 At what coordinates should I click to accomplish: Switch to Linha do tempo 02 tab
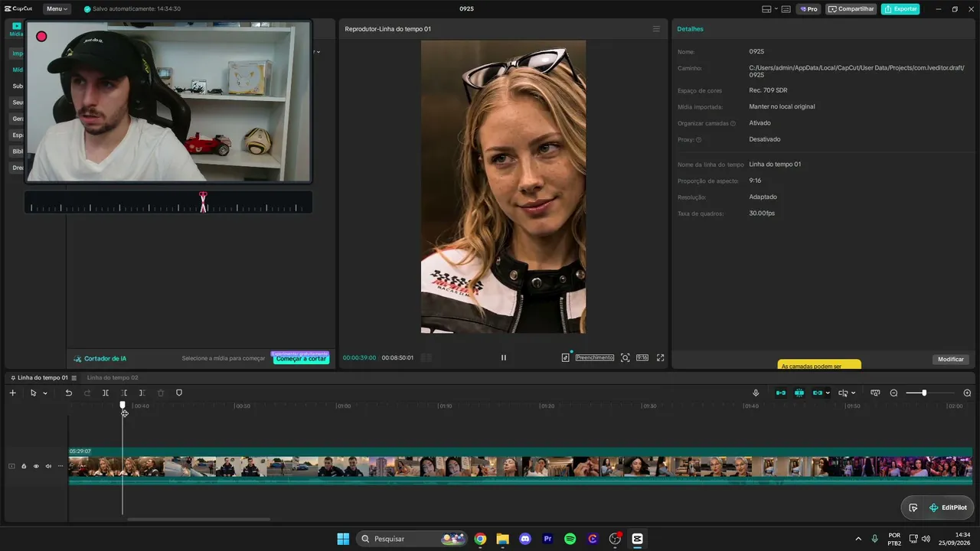click(x=113, y=377)
